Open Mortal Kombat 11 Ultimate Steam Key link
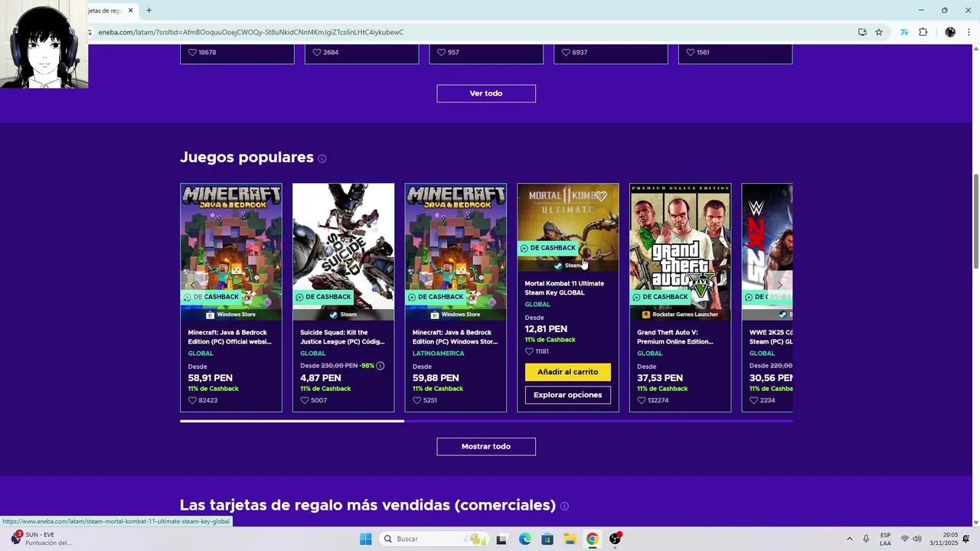980x551 pixels. (x=564, y=288)
